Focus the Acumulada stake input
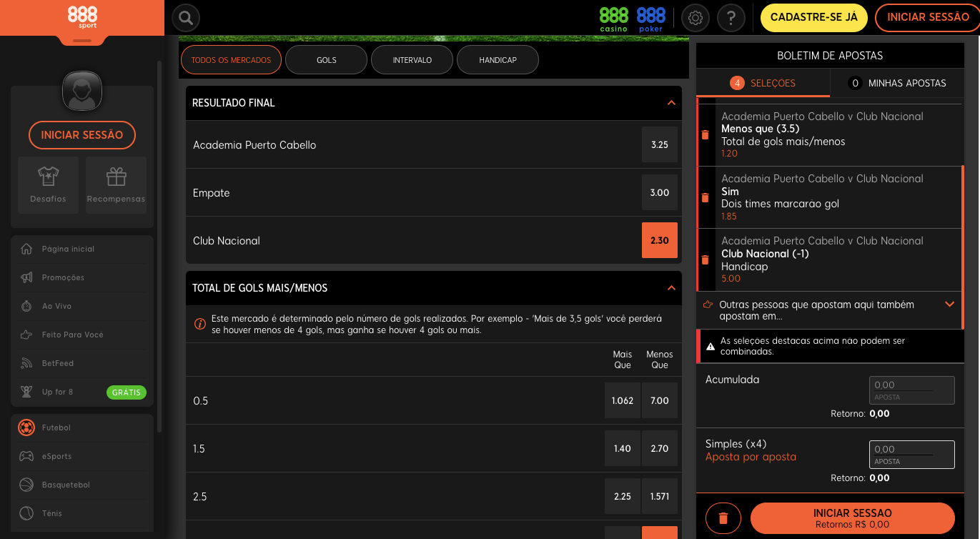 click(x=912, y=390)
